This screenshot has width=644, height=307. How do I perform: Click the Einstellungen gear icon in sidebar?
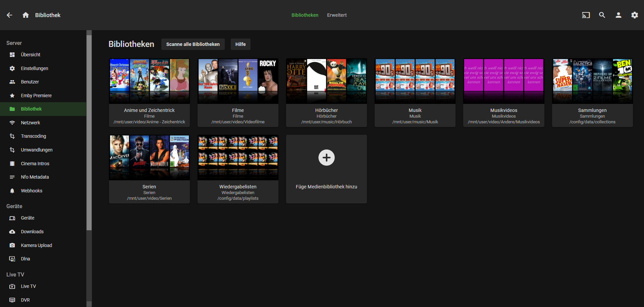12,68
